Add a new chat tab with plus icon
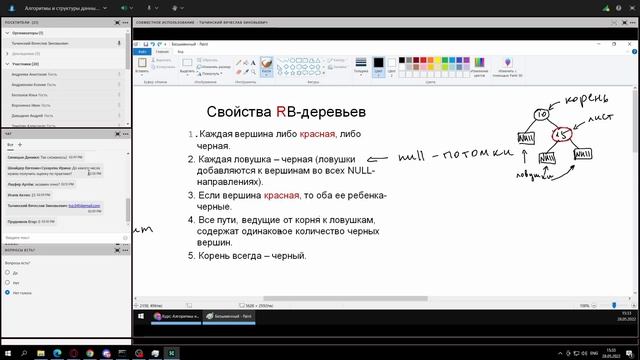Image resolution: width=640 pixels, height=360 pixels. click(x=20, y=144)
